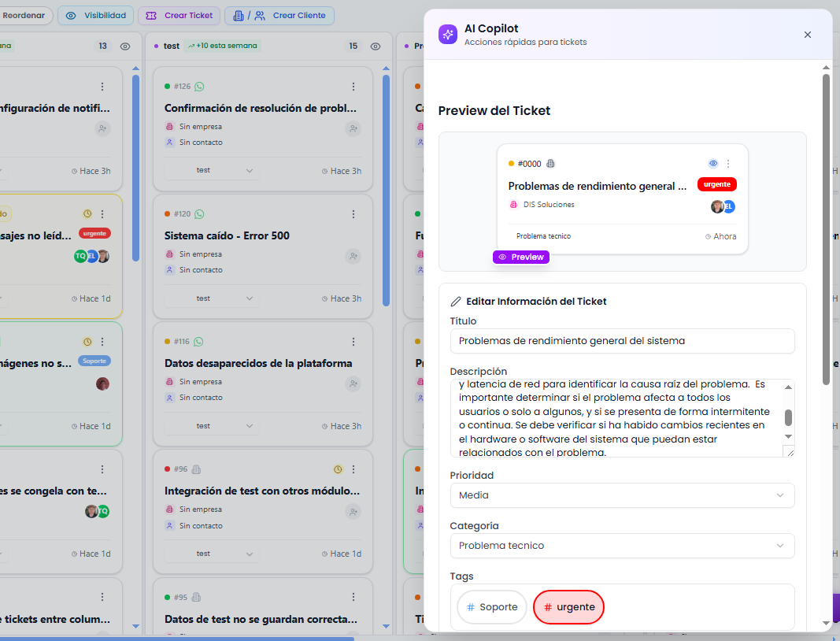Click the Visibilidad button
The width and height of the screenshot is (840, 641).
(96, 16)
